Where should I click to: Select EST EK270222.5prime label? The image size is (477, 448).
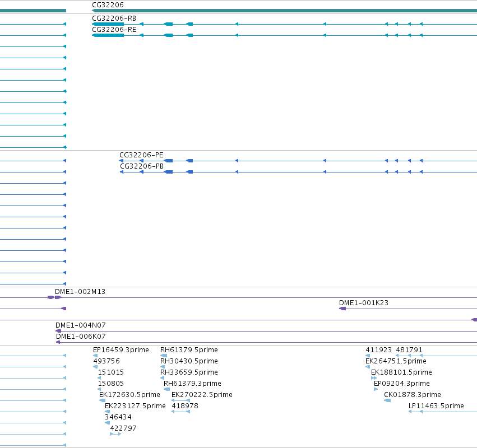pyautogui.click(x=202, y=395)
